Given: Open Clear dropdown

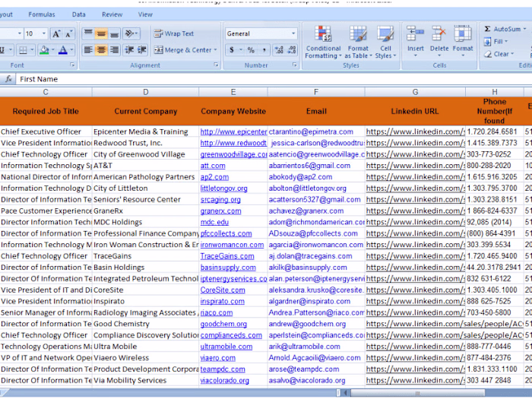Looking at the screenshot, I should (499, 54).
